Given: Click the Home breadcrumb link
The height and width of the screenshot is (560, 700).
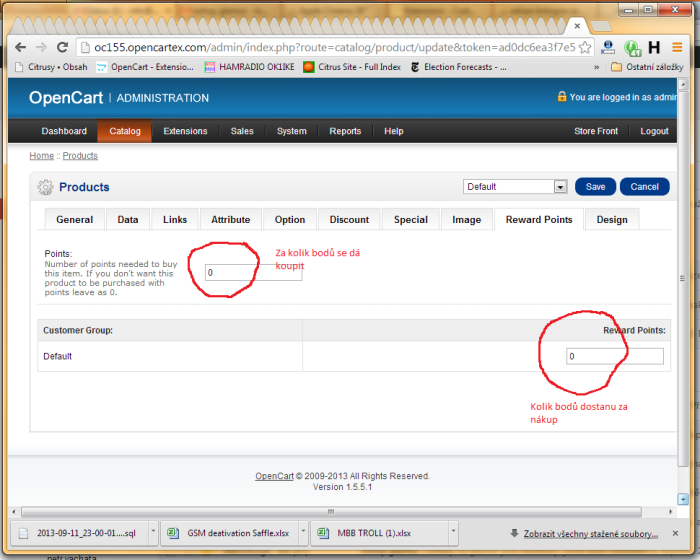Looking at the screenshot, I should [42, 156].
